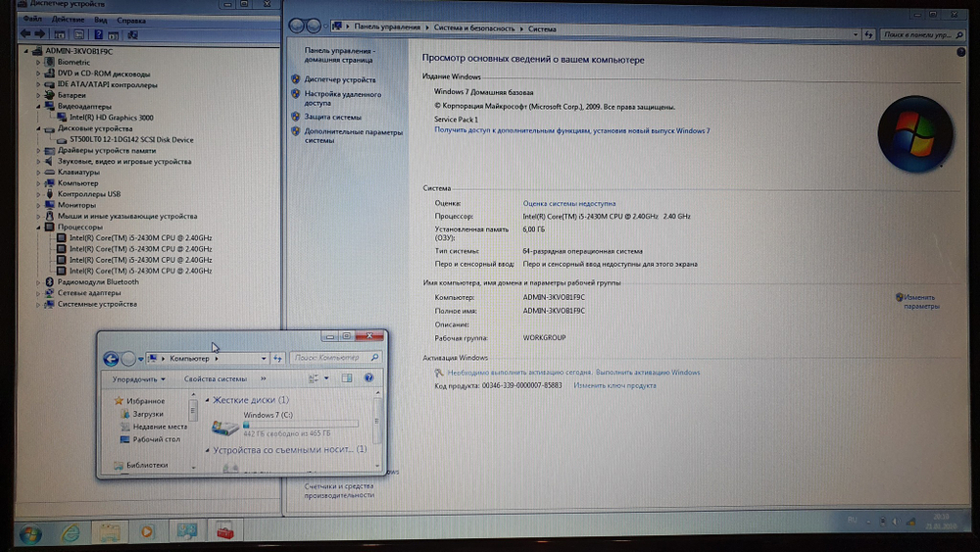980x552 pixels.
Task: Open the Действие menu
Action: point(68,20)
